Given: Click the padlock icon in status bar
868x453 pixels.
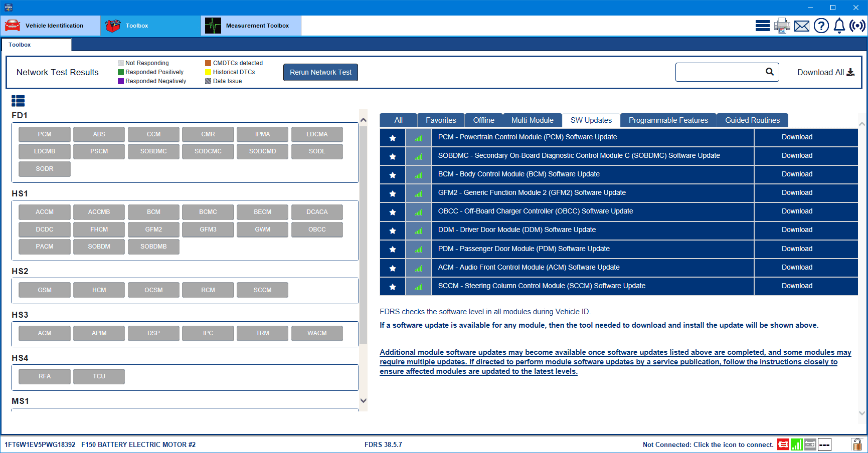Looking at the screenshot, I should click(x=856, y=444).
